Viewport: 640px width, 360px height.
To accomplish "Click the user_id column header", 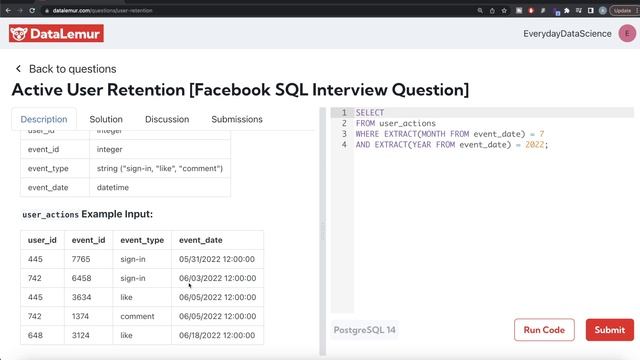I will 42,240.
